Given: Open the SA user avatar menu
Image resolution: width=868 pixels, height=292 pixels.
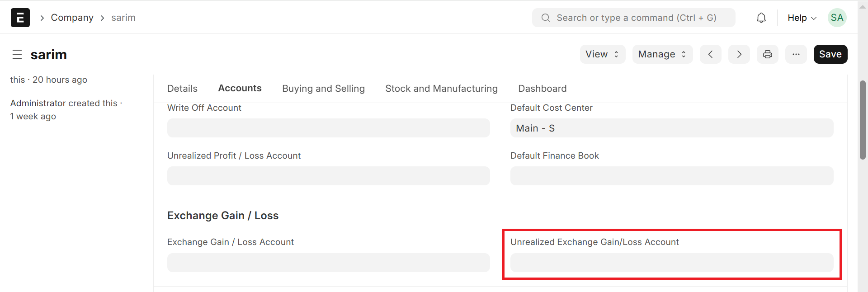Looking at the screenshot, I should [837, 18].
